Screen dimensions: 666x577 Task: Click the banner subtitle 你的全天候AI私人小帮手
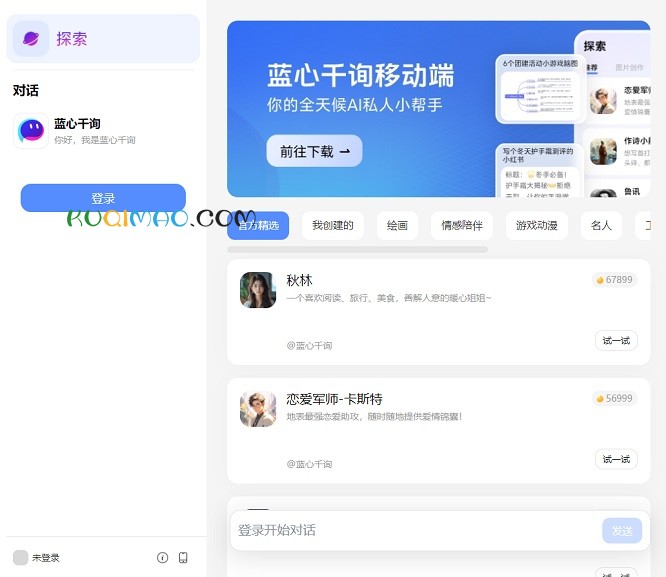(355, 105)
